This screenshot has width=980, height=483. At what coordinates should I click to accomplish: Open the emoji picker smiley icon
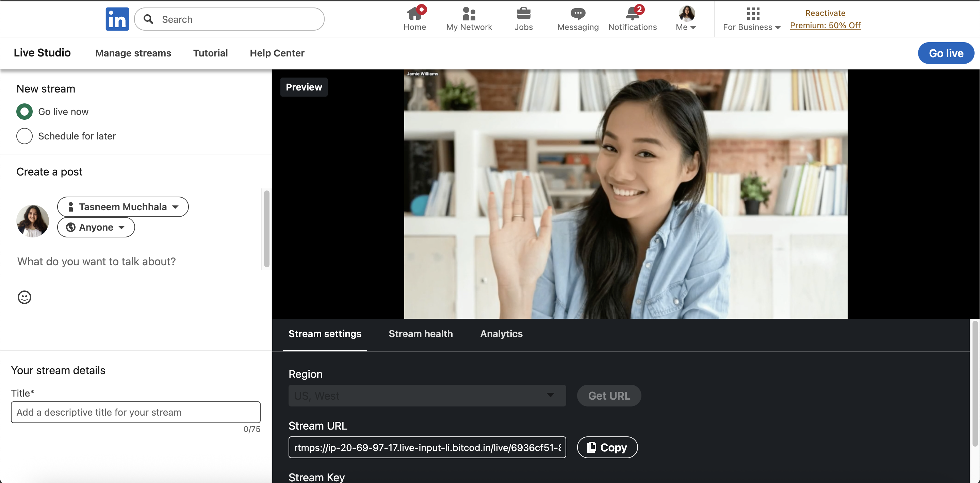point(24,297)
